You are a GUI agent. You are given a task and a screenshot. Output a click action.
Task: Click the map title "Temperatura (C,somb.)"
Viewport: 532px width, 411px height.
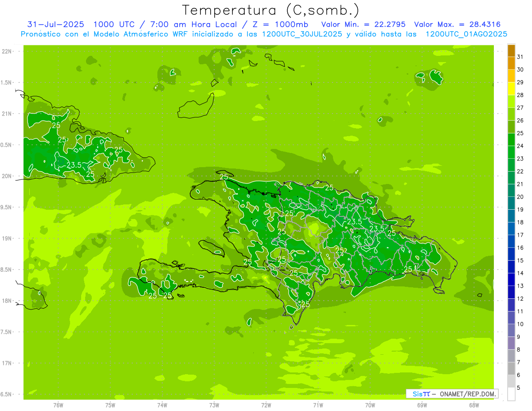[270, 10]
